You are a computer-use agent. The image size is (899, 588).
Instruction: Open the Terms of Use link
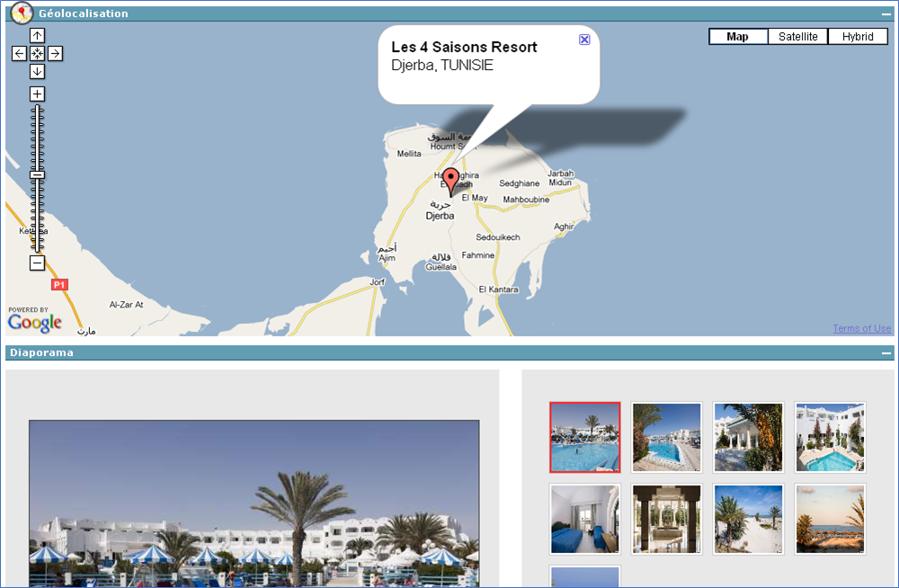(x=861, y=329)
